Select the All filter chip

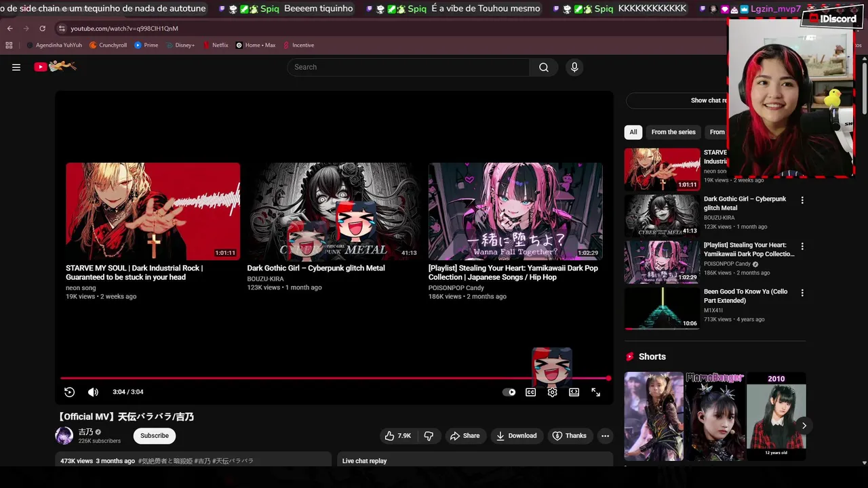pyautogui.click(x=633, y=132)
